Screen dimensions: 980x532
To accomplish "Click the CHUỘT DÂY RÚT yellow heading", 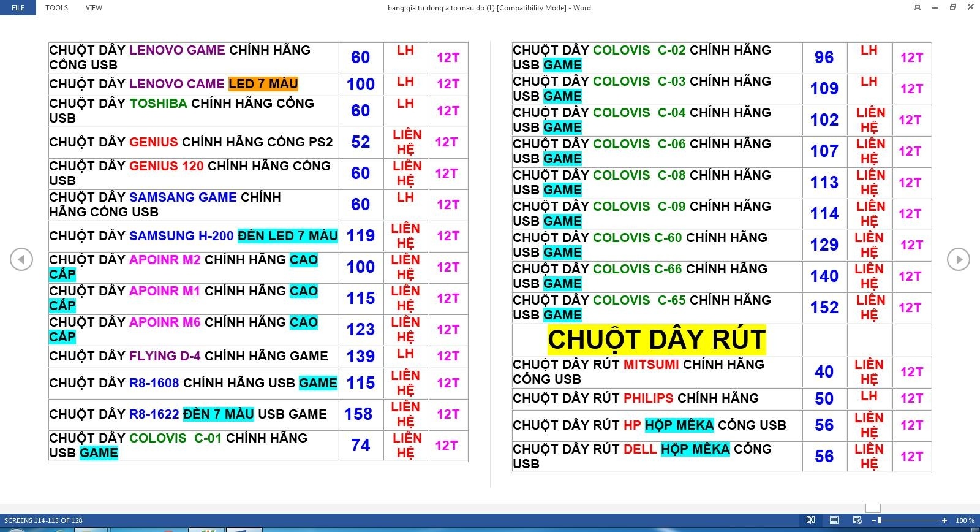I will click(x=657, y=340).
